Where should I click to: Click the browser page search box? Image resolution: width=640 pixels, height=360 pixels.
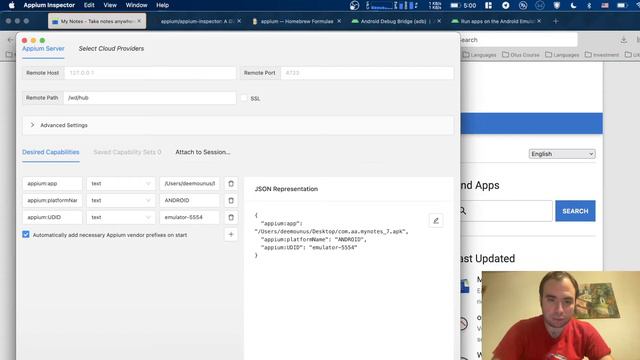[x=506, y=211]
